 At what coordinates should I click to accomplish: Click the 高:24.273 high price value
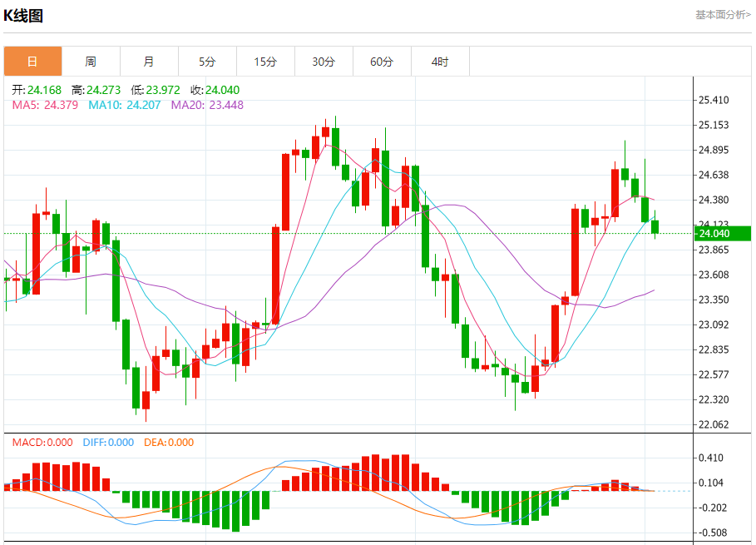click(x=96, y=90)
